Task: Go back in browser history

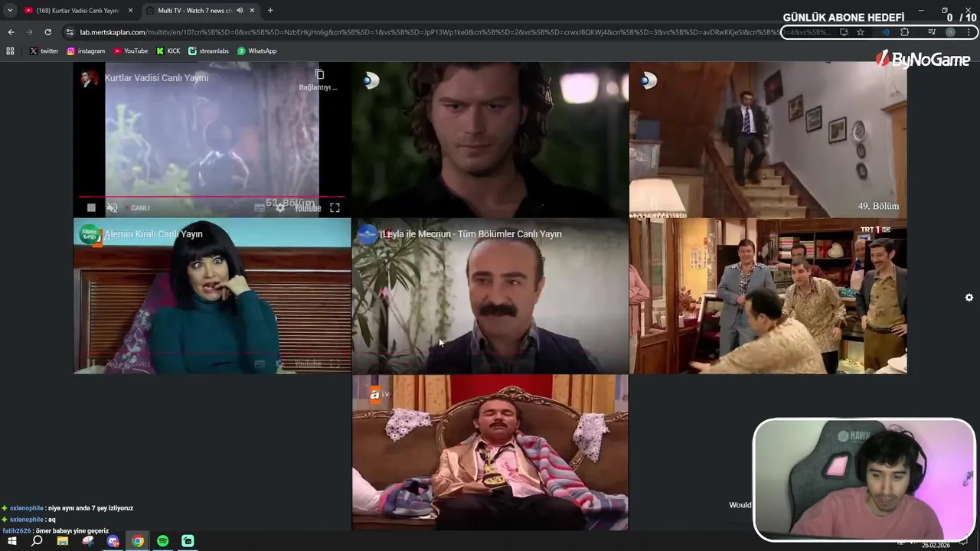Action: (x=11, y=32)
